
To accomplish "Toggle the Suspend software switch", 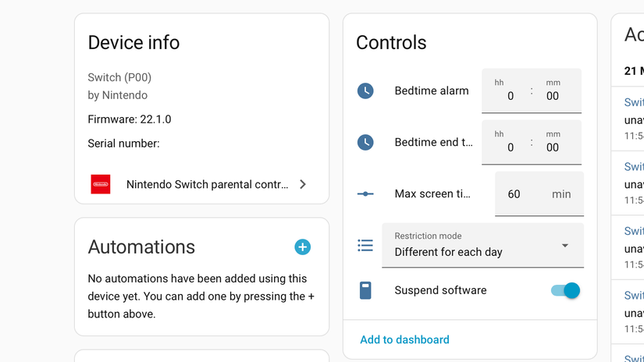I will click(565, 290).
